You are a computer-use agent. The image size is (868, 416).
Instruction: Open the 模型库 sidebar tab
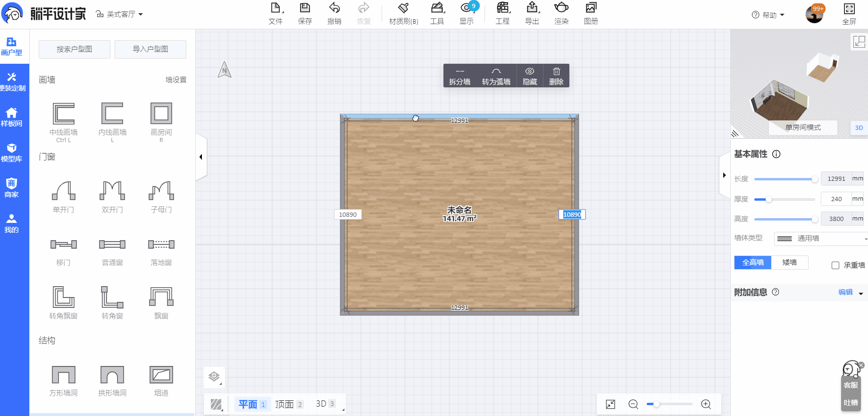[12, 153]
